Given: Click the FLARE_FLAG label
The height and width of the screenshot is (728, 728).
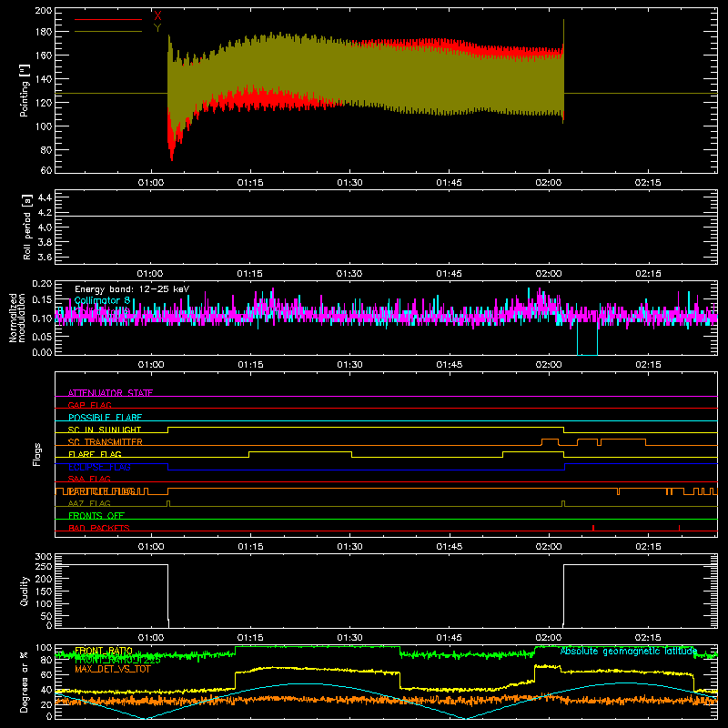Looking at the screenshot, I should pyautogui.click(x=95, y=454).
